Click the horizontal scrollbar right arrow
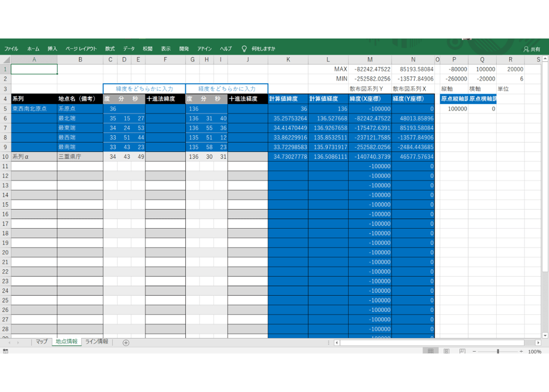 (x=538, y=343)
